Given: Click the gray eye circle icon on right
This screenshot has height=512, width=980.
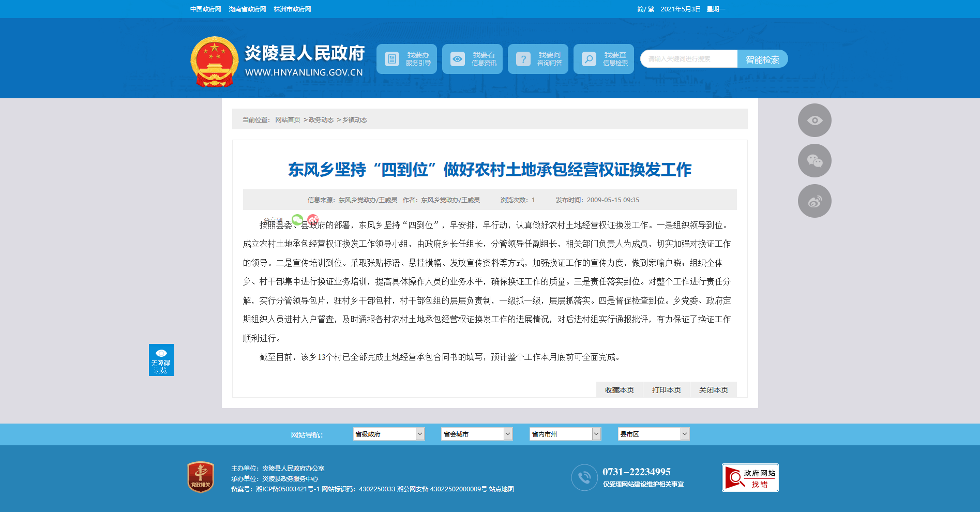Looking at the screenshot, I should pyautogui.click(x=815, y=121).
